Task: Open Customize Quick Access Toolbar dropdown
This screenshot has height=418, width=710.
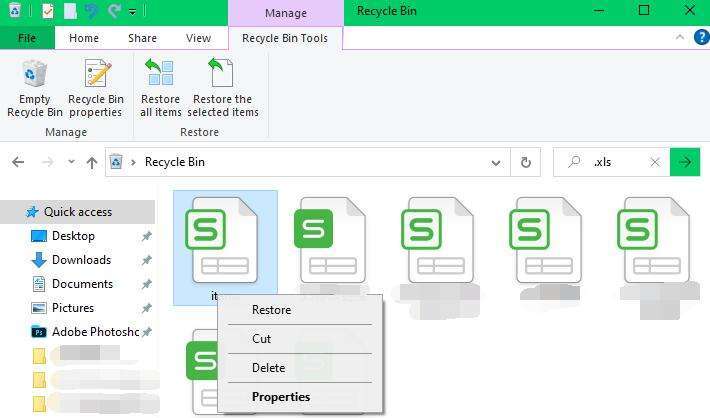Action: (132, 12)
